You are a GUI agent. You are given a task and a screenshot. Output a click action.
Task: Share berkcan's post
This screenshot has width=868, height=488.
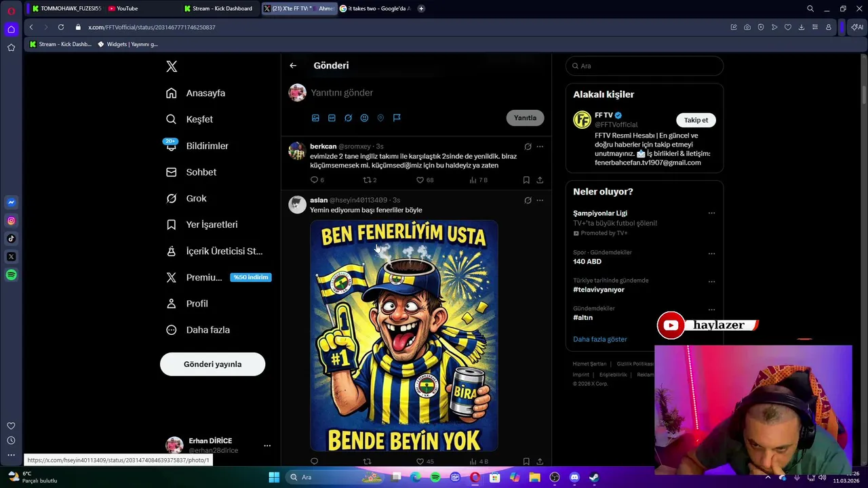(x=540, y=180)
